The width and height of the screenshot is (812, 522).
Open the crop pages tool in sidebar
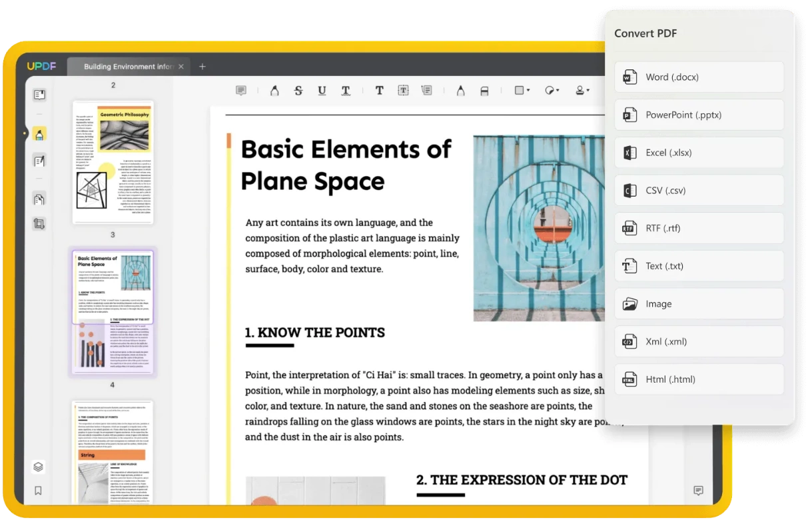click(x=39, y=224)
